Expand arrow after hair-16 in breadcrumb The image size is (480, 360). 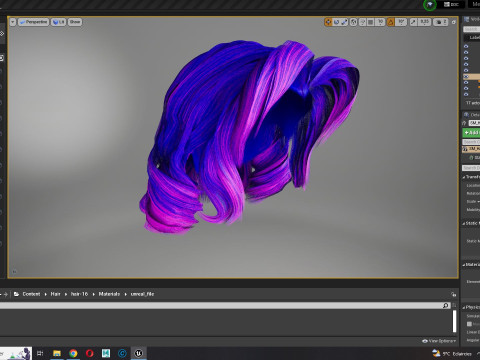pos(93,294)
